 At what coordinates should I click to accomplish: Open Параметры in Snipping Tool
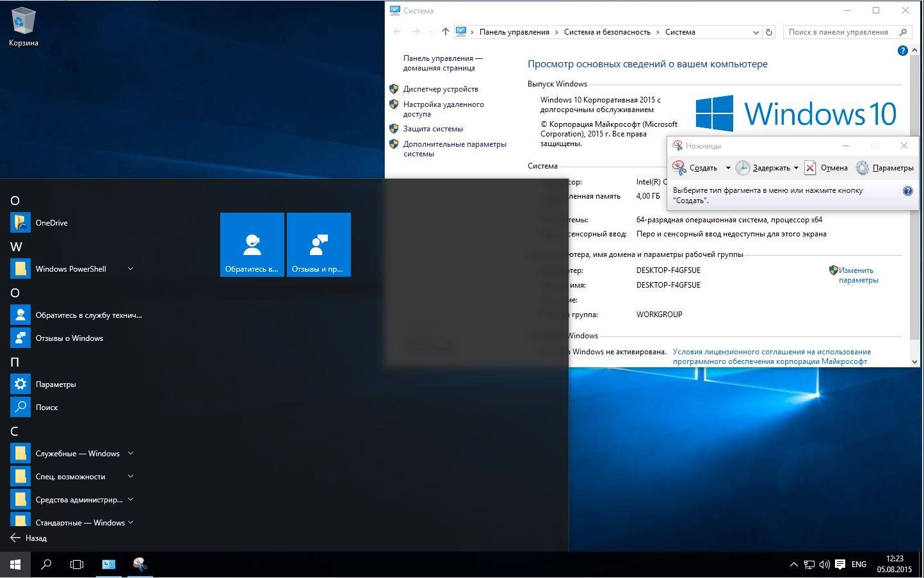coord(884,168)
